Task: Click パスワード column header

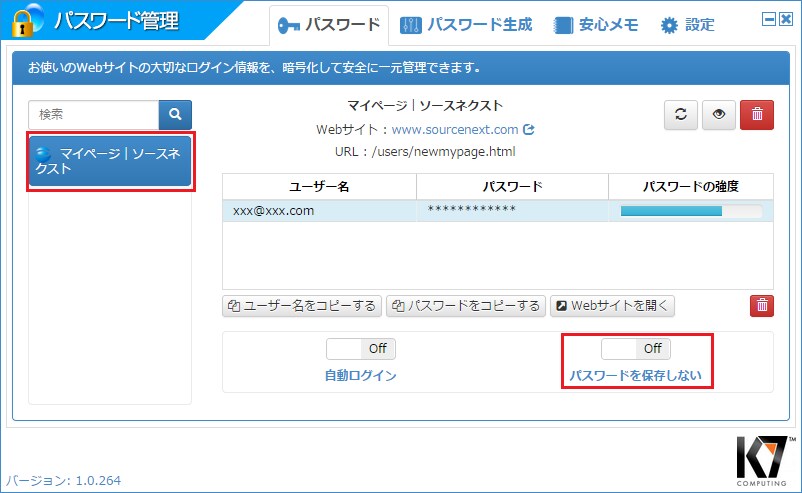Action: click(x=512, y=187)
